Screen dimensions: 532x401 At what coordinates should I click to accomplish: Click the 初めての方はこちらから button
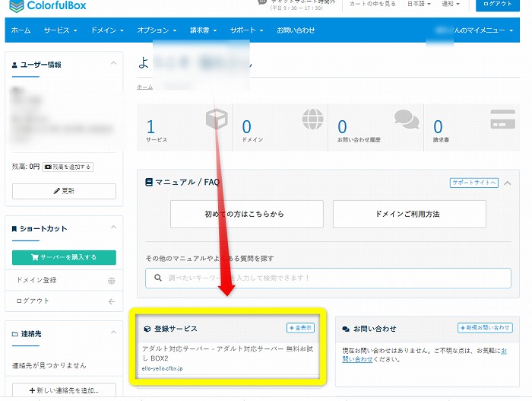(246, 215)
